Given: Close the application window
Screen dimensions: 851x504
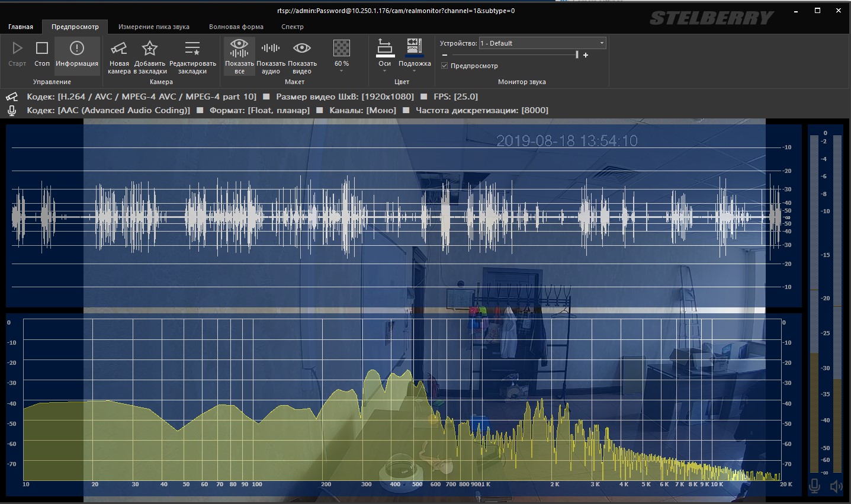Looking at the screenshot, I should 839,11.
